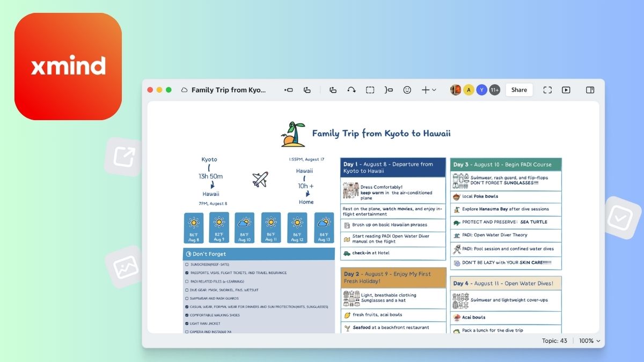Screen dimensions: 644x362
Task: Click the Floating Topic toolbar icon
Action: click(333, 90)
